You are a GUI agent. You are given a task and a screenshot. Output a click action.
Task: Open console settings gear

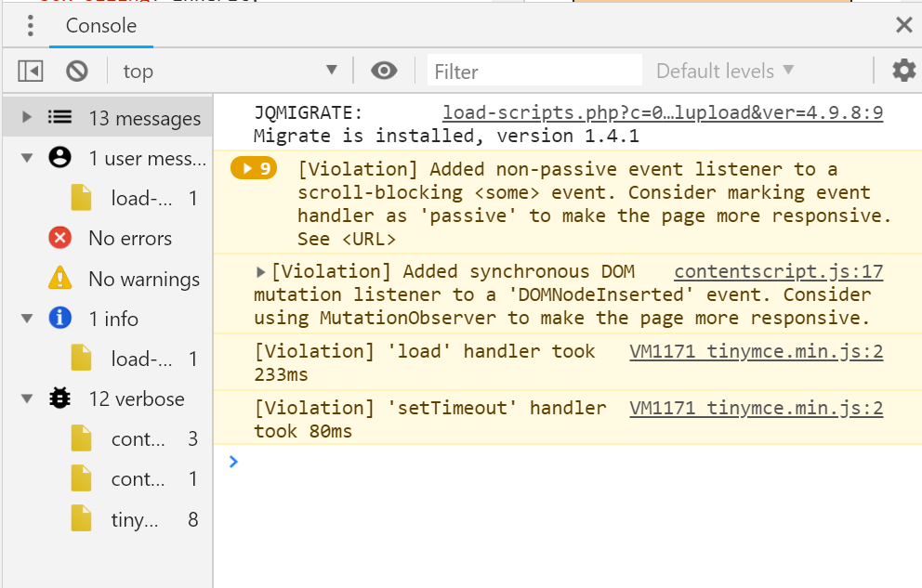(x=903, y=72)
